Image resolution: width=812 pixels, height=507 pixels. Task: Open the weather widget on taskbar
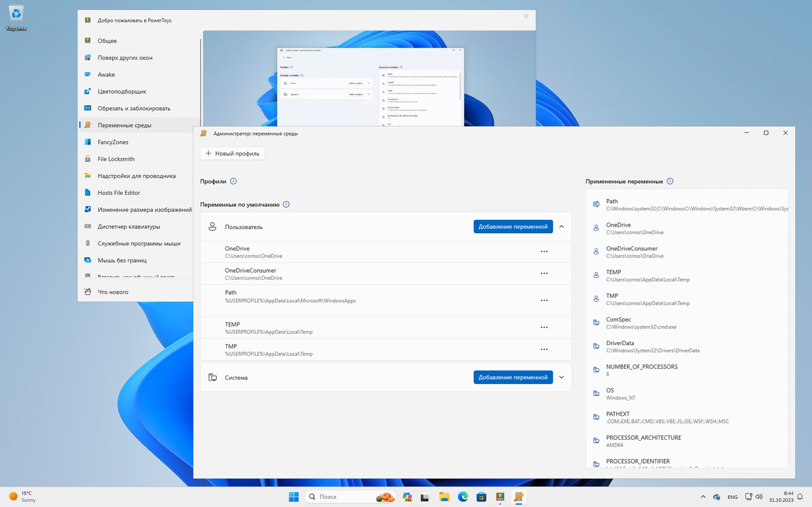point(22,497)
